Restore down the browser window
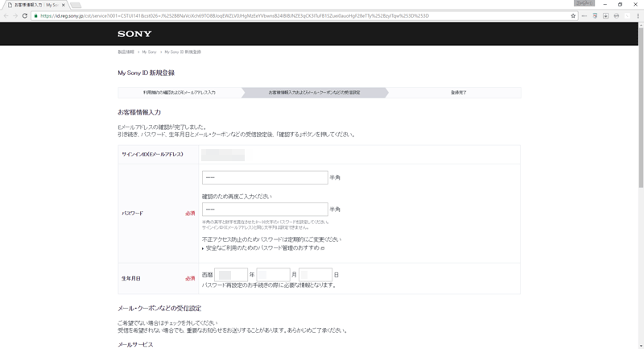 click(x=620, y=5)
